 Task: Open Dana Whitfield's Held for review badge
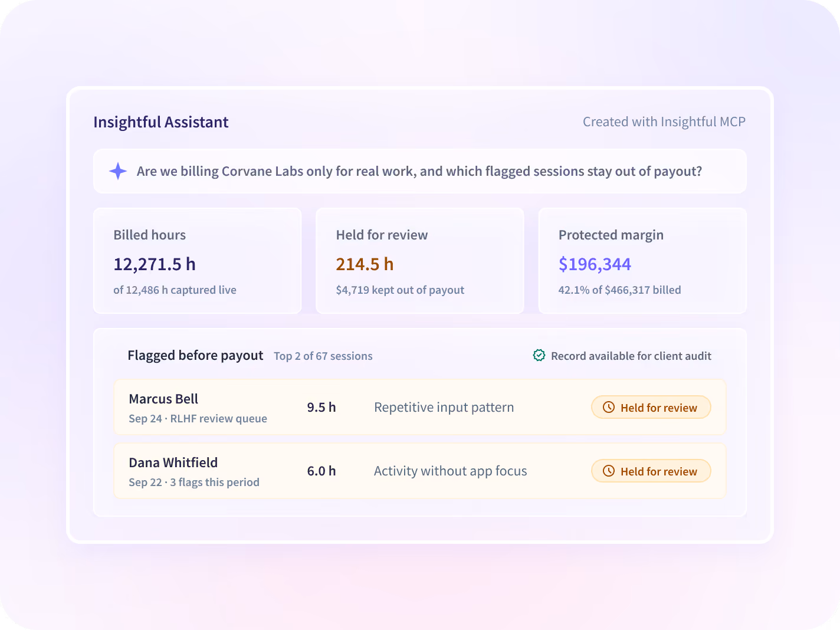click(x=651, y=471)
